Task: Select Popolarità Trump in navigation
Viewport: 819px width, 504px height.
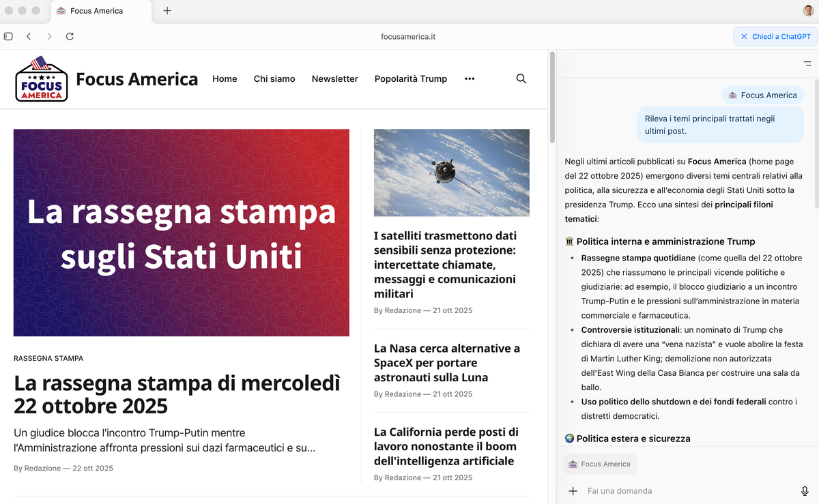Action: [410, 78]
